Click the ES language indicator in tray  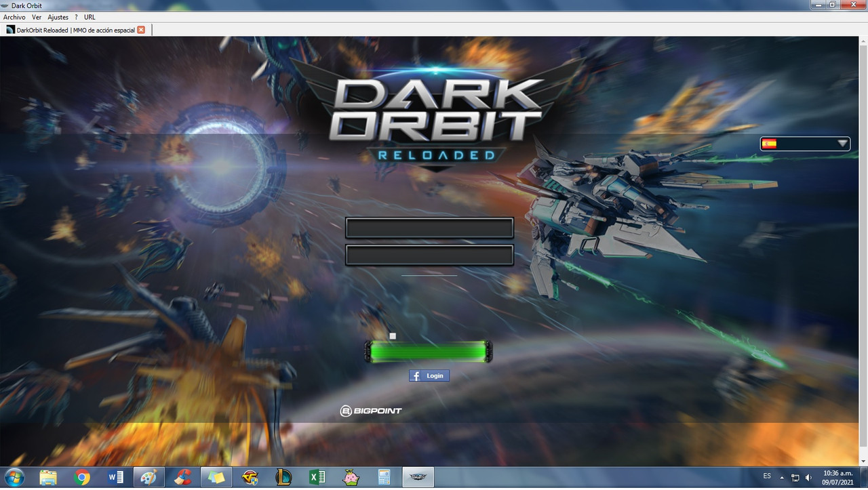(767, 476)
